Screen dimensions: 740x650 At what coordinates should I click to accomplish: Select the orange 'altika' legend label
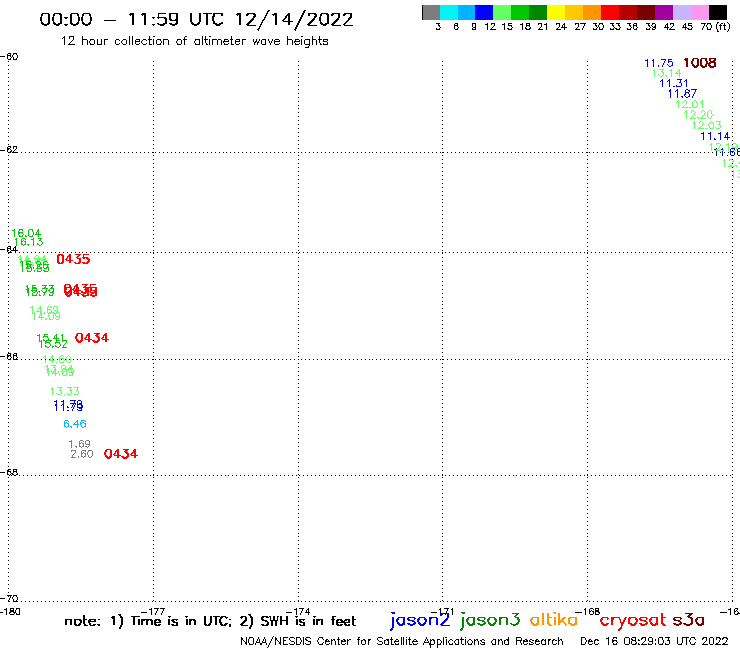point(554,619)
